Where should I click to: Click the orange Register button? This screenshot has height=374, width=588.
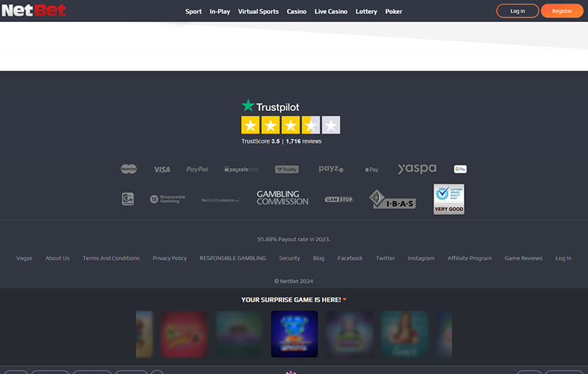562,11
